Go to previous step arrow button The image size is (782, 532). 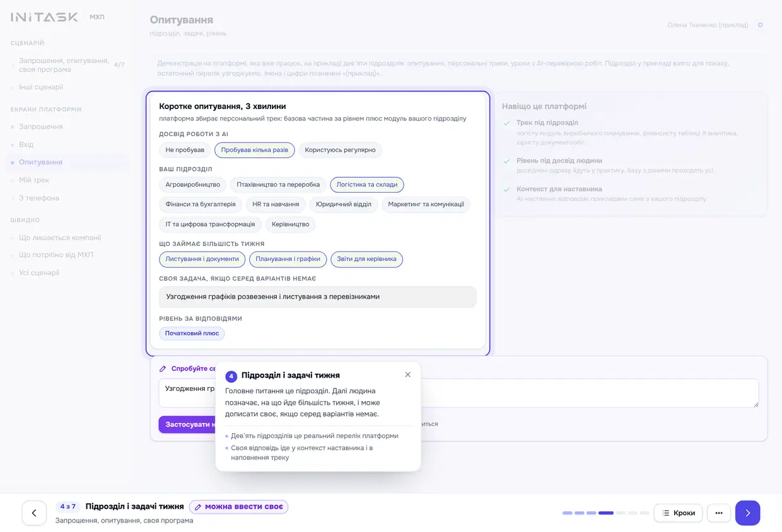pyautogui.click(x=34, y=513)
